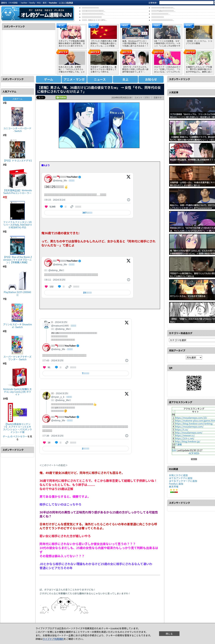The height and width of the screenshot is (644, 215).
Task: Click the green feedly Follow button
Action: (x=61, y=97)
